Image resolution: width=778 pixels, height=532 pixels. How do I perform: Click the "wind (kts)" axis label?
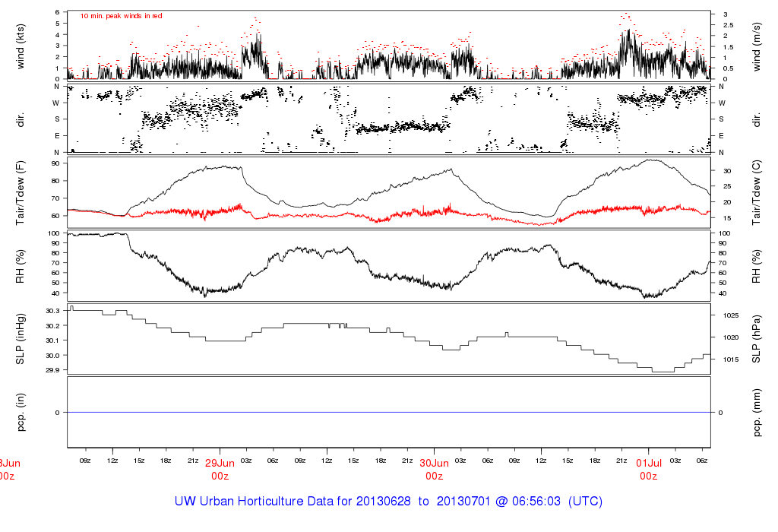[21, 46]
